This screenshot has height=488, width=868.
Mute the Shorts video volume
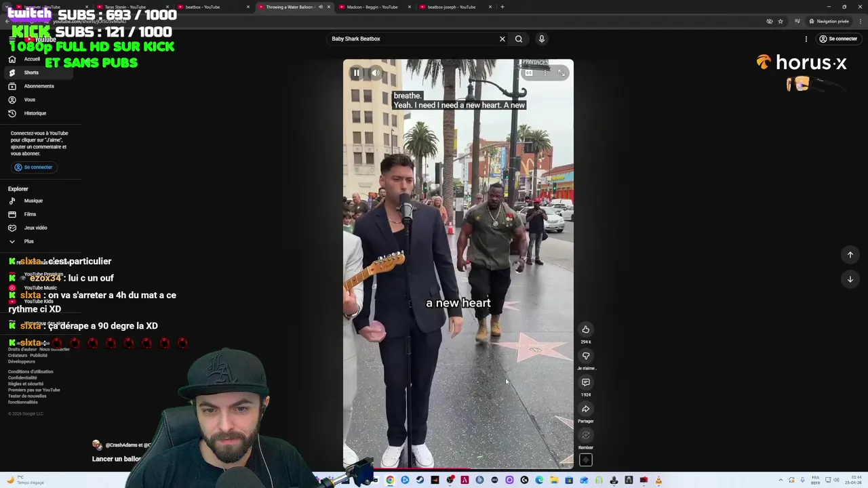376,73
